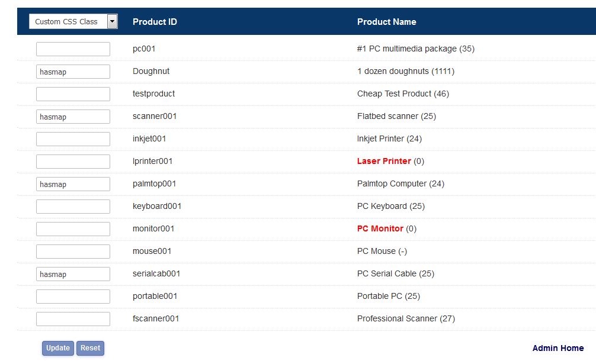Click the CSS class field for portable001

pyautogui.click(x=73, y=297)
